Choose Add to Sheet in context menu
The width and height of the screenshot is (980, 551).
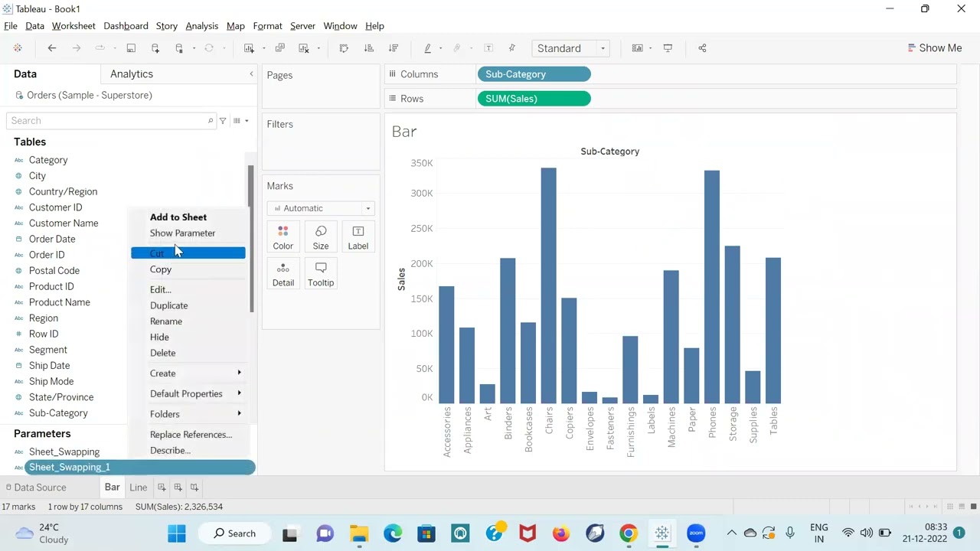click(178, 217)
